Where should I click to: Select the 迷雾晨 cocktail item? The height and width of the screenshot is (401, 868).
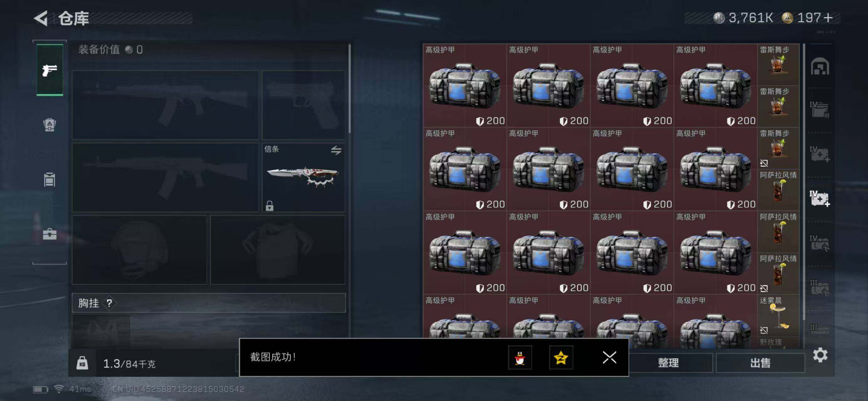pos(778,315)
